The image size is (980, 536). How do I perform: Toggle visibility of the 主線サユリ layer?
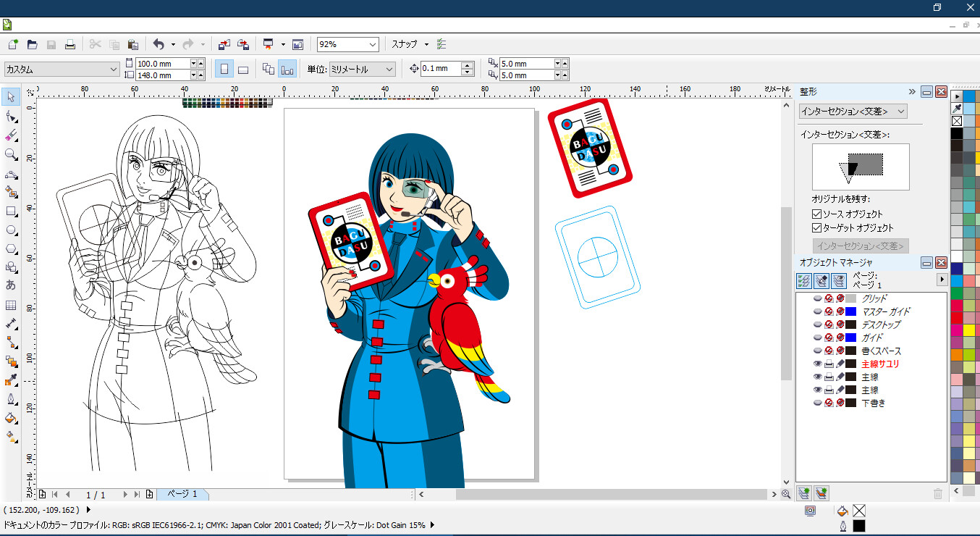click(x=818, y=364)
